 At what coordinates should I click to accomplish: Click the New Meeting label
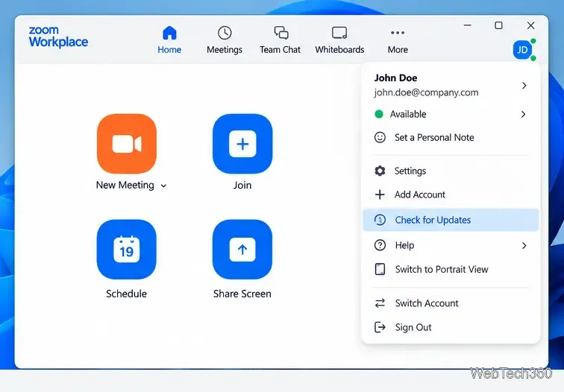pos(125,185)
